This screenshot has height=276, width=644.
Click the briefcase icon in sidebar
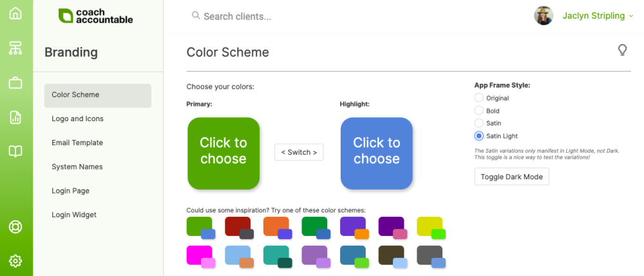(15, 83)
